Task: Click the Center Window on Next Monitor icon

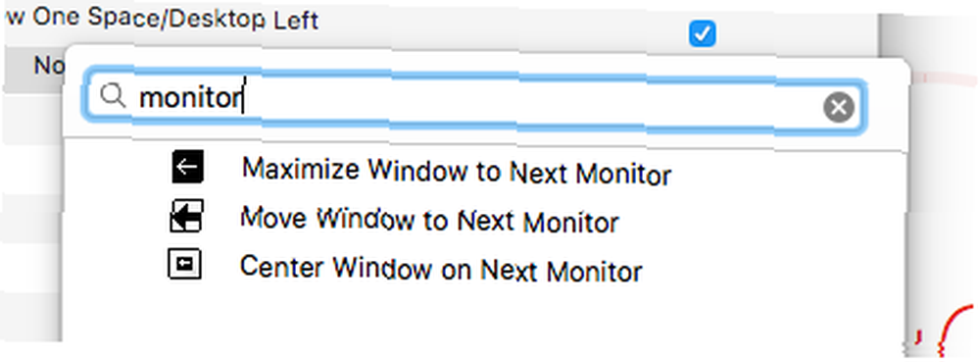Action: [x=185, y=264]
